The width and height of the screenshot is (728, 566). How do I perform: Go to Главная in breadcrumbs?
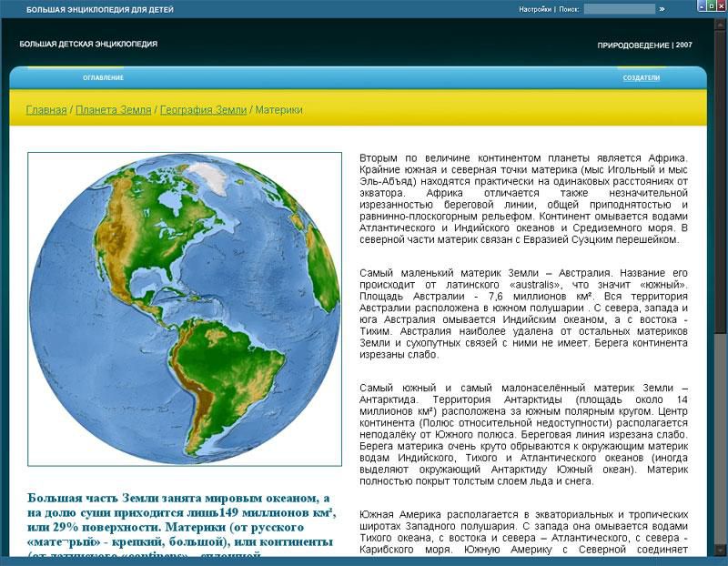(x=45, y=110)
